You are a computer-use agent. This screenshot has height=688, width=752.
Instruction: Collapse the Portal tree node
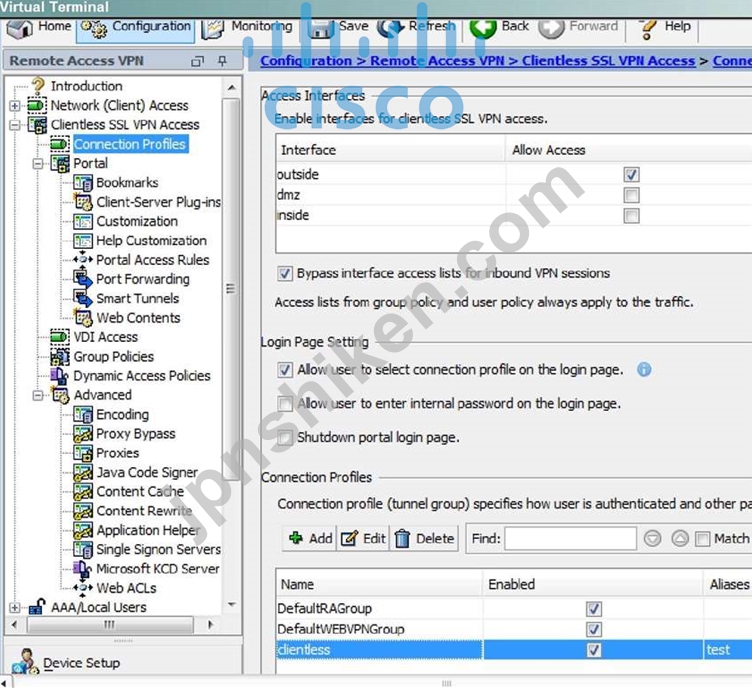click(38, 164)
